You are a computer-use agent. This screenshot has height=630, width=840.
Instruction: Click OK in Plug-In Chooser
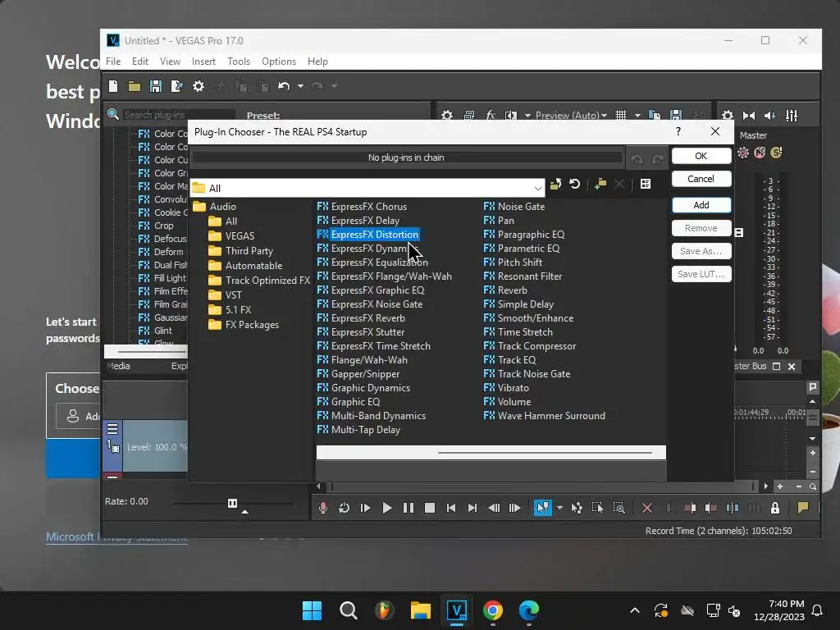[x=701, y=156]
